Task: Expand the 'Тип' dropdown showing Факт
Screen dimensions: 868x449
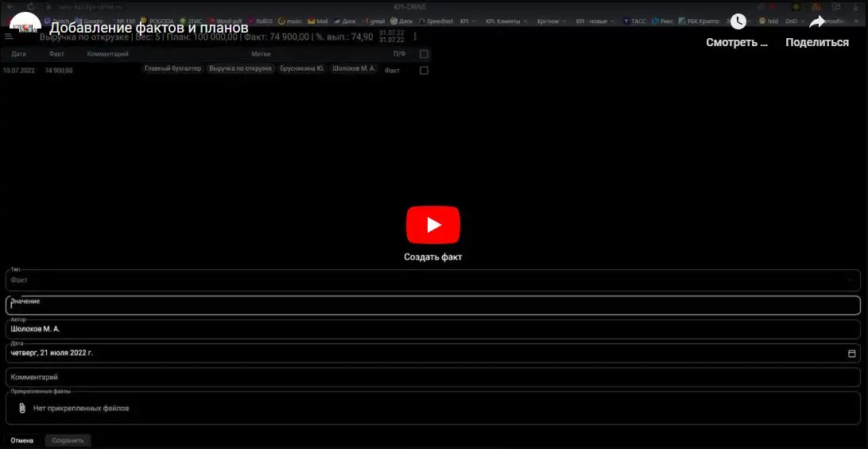Action: click(433, 281)
